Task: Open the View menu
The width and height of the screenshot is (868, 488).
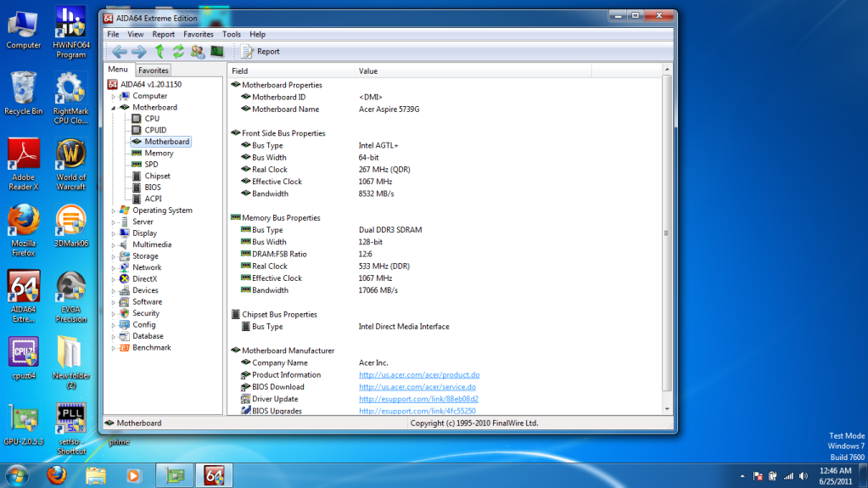Action: coord(136,34)
